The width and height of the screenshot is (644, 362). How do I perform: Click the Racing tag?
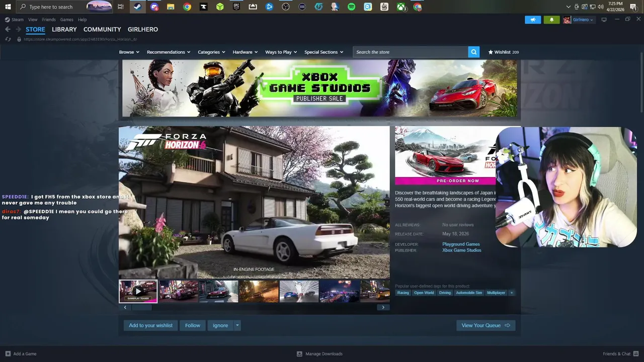click(403, 293)
